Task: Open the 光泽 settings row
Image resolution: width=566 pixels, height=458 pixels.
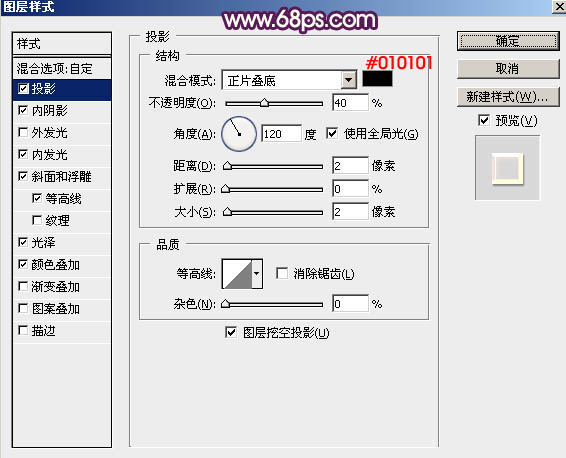Action: click(62, 243)
